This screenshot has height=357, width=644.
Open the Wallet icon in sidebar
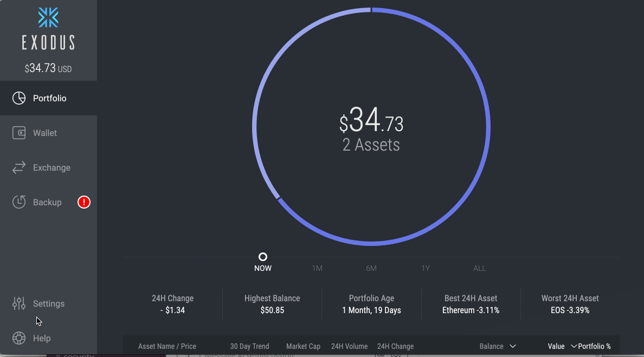19,133
